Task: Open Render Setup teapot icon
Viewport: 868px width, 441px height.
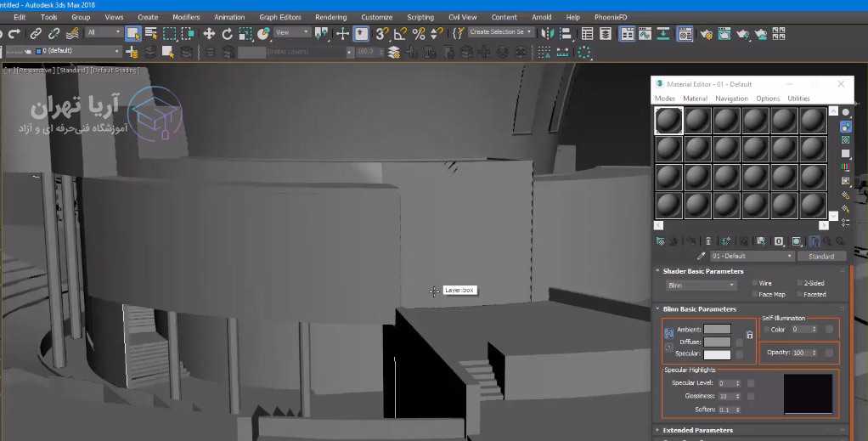Action: (706, 34)
